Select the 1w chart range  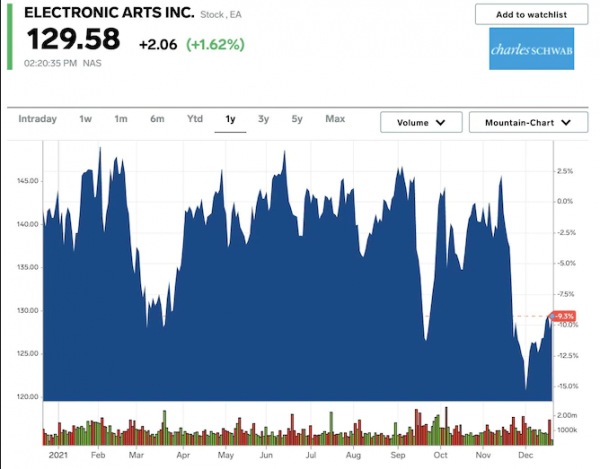86,119
